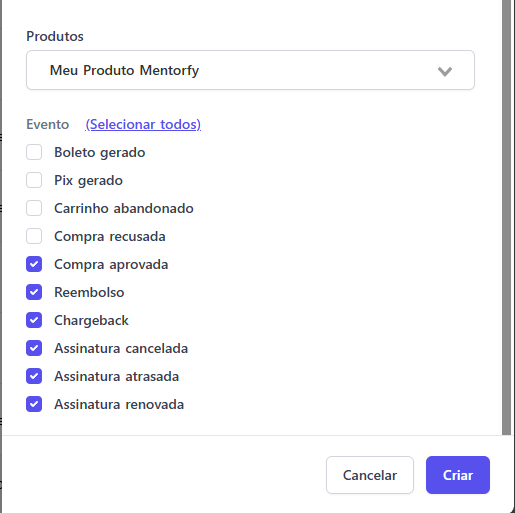Enable the Pix gerado checkbox
The image size is (515, 513).
(34, 180)
